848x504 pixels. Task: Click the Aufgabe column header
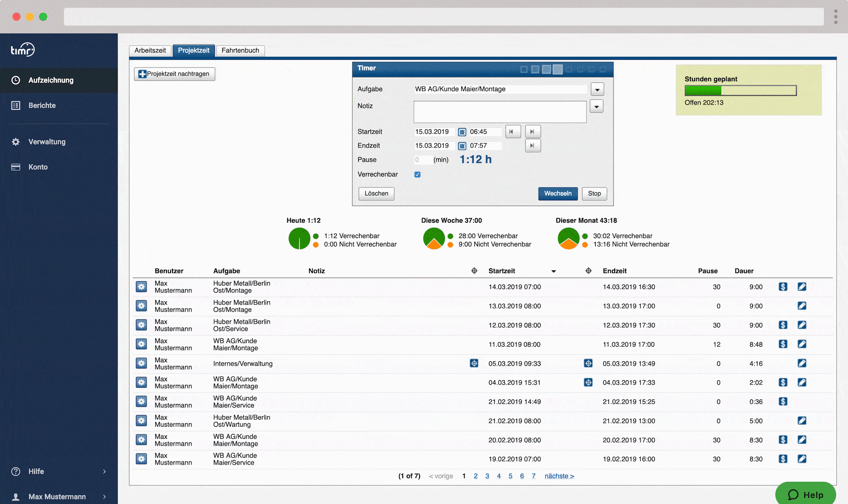point(226,271)
